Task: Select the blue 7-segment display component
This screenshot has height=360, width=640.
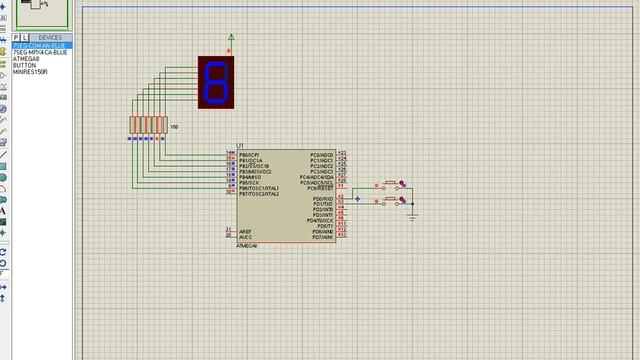Action: pyautogui.click(x=216, y=82)
